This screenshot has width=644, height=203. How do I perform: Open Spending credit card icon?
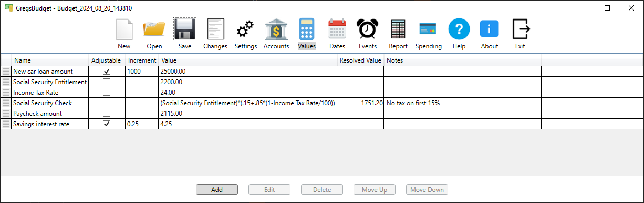[429, 29]
